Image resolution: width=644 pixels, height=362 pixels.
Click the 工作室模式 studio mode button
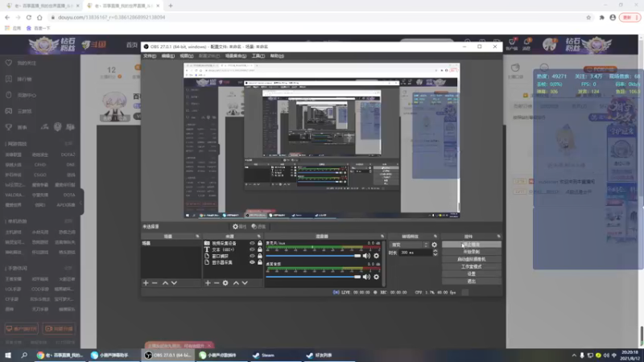click(x=472, y=267)
